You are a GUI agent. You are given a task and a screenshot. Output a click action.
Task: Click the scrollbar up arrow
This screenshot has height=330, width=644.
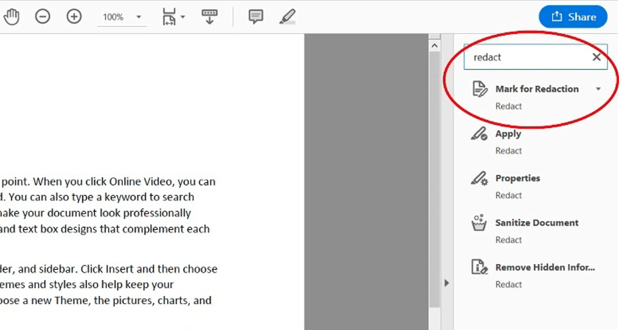[x=434, y=46]
